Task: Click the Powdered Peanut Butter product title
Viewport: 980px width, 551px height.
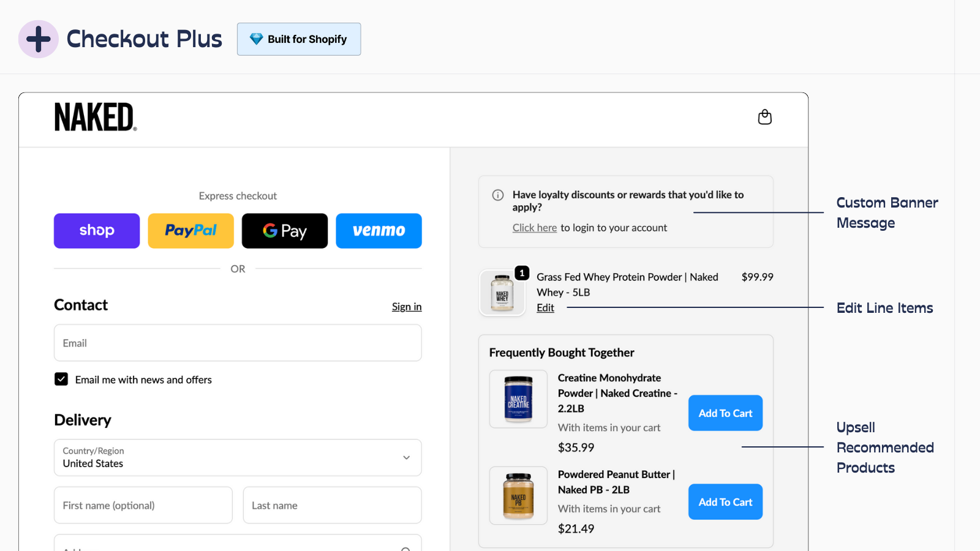Action: coord(616,482)
